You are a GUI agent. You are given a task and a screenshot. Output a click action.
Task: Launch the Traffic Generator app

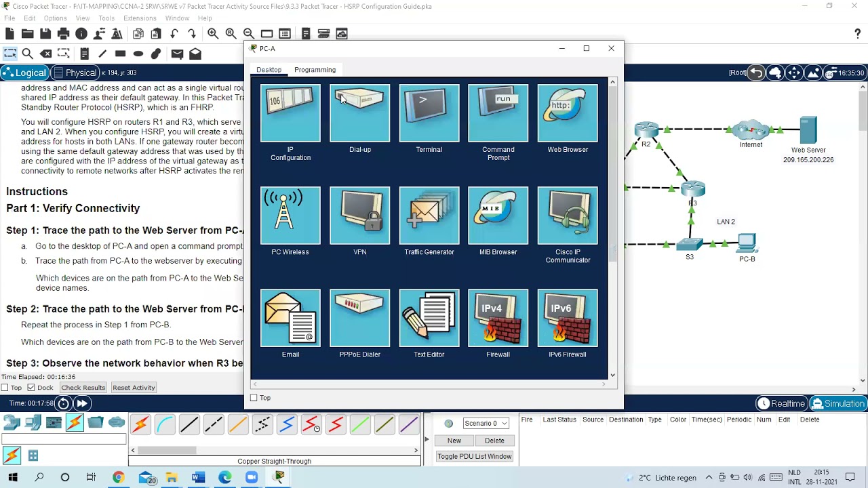tap(429, 216)
